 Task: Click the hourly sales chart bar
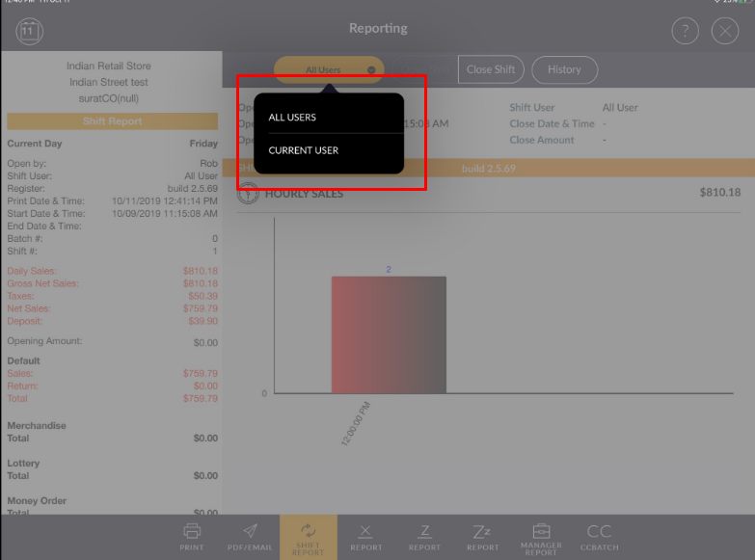389,334
